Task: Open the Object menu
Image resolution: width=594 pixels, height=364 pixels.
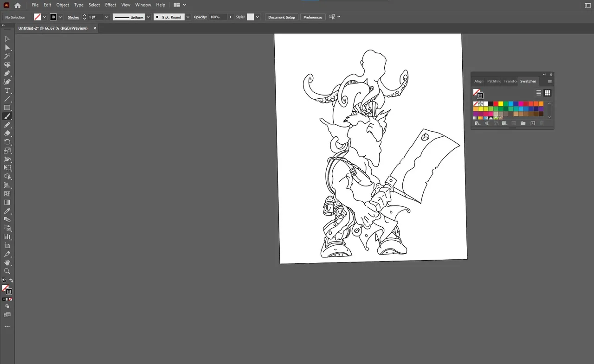Action: point(63,5)
